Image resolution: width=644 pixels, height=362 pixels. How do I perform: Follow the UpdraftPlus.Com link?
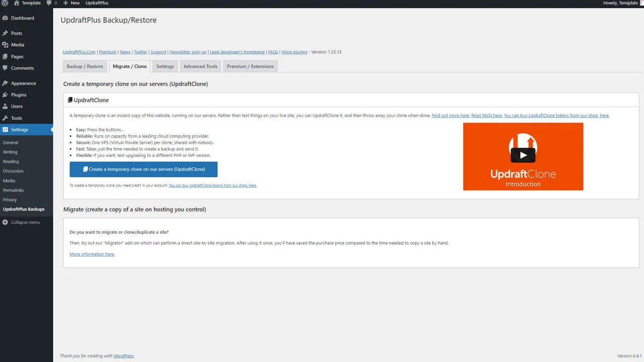pyautogui.click(x=79, y=52)
